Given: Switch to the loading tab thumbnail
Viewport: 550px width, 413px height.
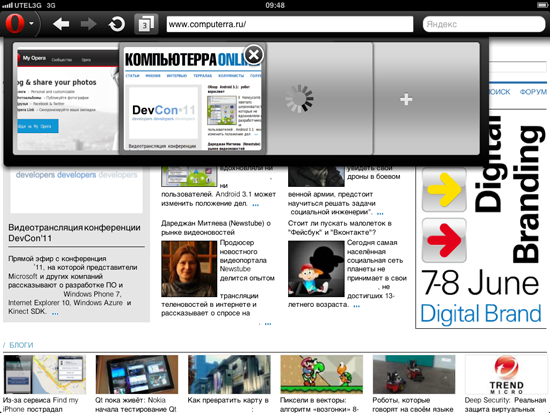Looking at the screenshot, I should [319, 99].
